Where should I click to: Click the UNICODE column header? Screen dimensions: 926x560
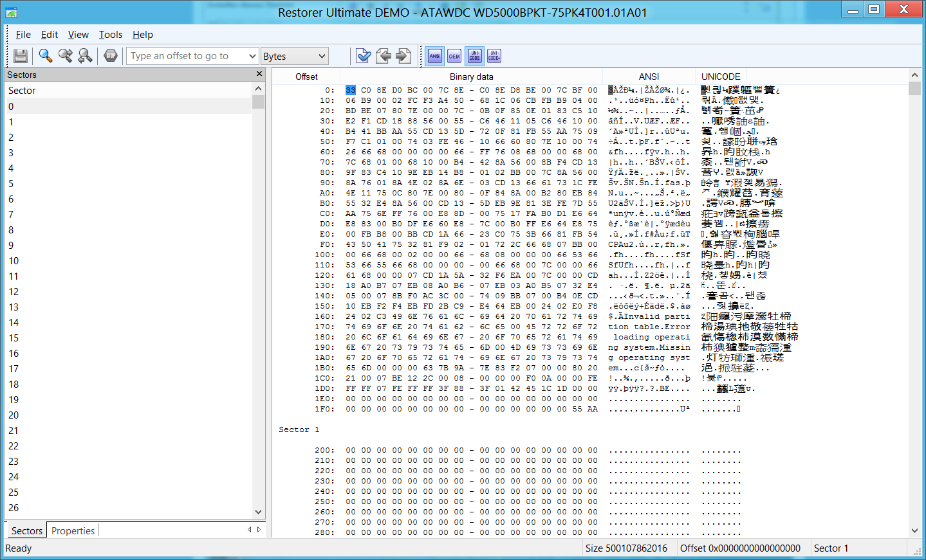click(x=721, y=77)
